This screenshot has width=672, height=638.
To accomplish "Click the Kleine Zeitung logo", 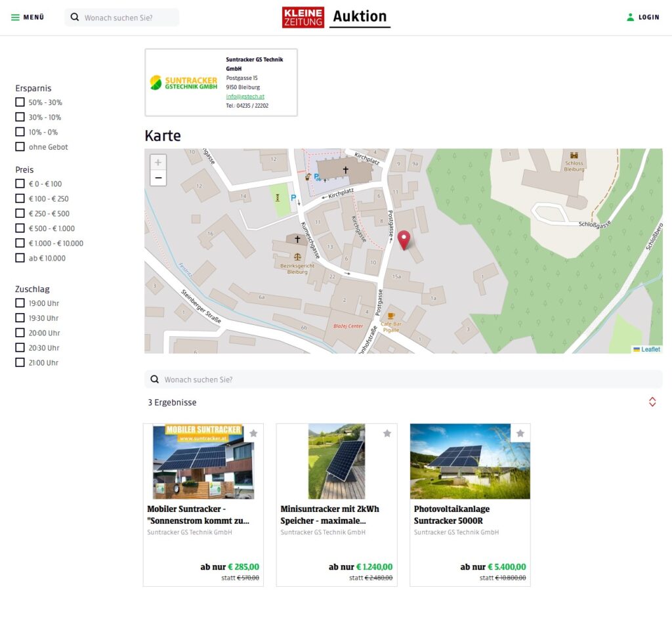I will coord(303,17).
